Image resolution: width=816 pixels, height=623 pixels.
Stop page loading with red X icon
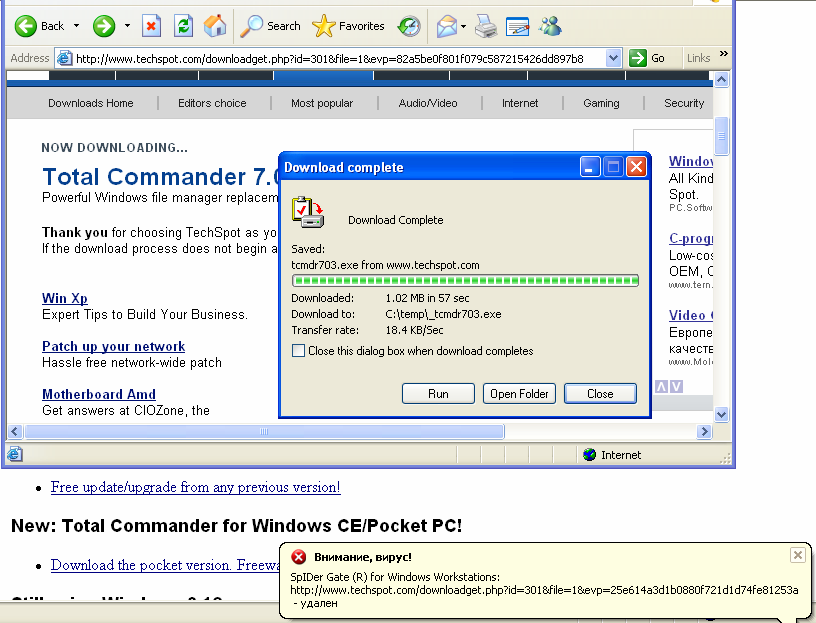(x=151, y=26)
